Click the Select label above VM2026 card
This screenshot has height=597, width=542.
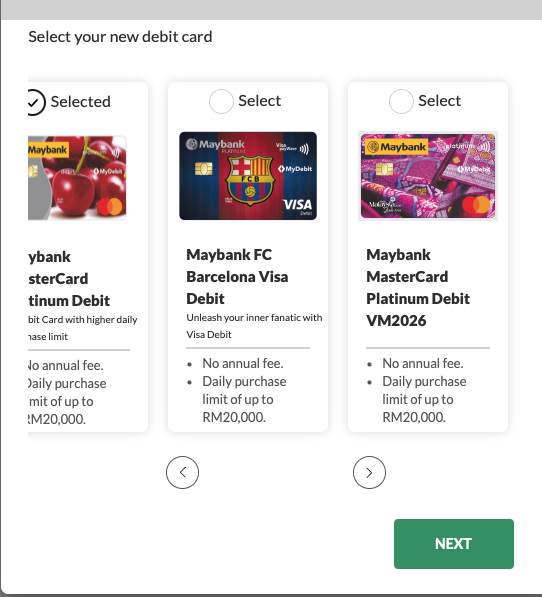(x=440, y=101)
